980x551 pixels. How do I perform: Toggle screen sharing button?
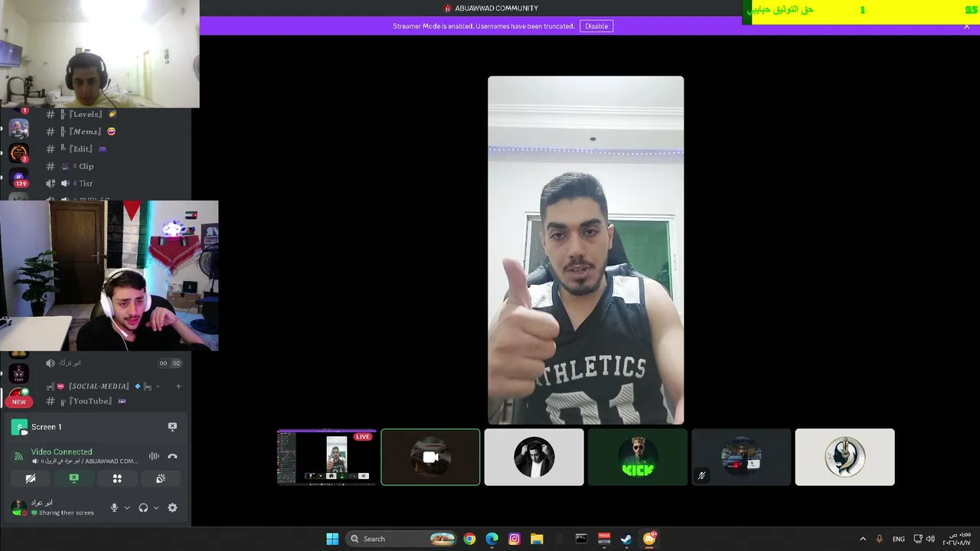coord(73,478)
